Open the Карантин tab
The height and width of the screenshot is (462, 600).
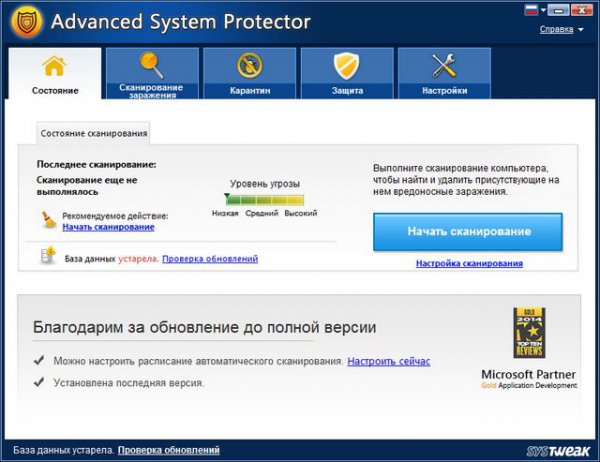click(x=249, y=73)
